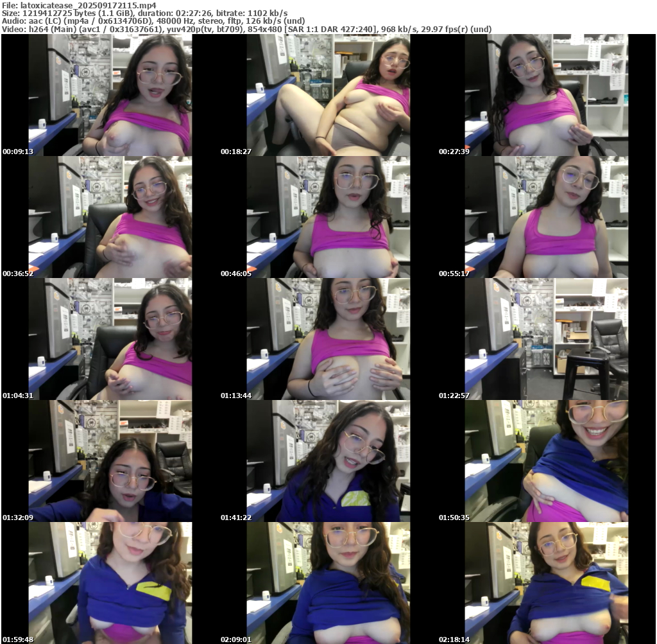
Task: Select the Video codec info line
Action: tap(247, 30)
